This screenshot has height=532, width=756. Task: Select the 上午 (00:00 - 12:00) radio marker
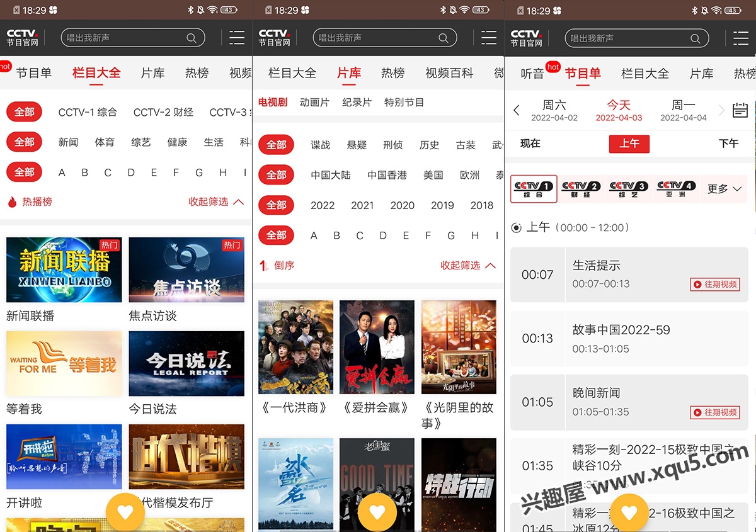click(517, 228)
